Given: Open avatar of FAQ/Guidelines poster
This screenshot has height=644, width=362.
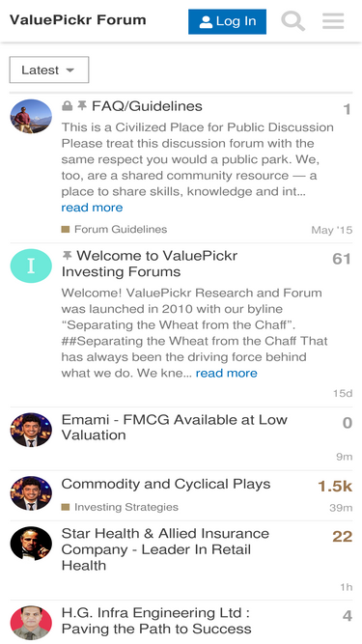Looking at the screenshot, I should (x=31, y=116).
